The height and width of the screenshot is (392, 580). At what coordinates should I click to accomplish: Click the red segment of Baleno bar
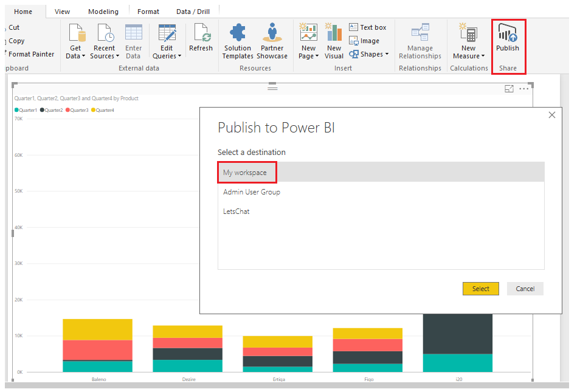tap(98, 350)
